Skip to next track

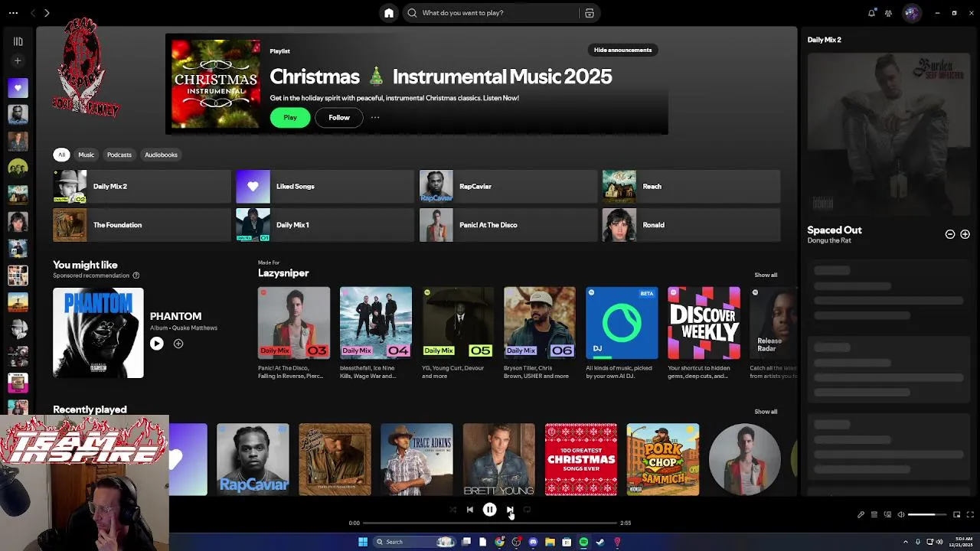tap(510, 510)
